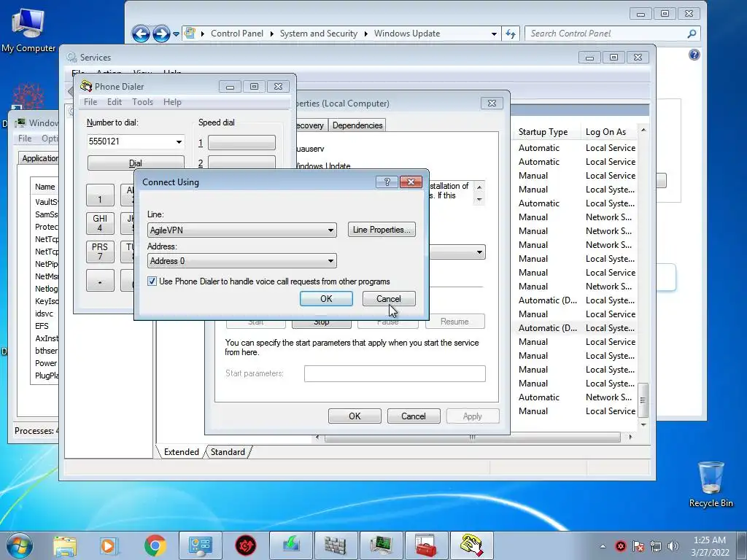Switch to Control Panel taskbar icon
The height and width of the screenshot is (560, 747).
(200, 545)
